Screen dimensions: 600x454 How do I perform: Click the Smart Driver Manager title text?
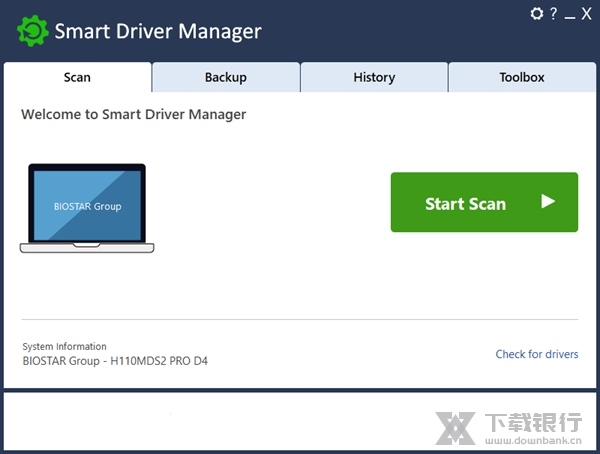[158, 31]
